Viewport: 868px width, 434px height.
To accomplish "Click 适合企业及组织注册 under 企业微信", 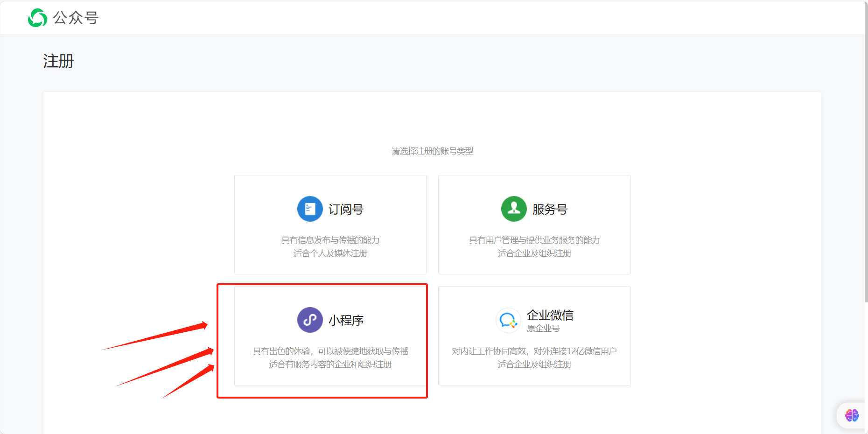I will (534, 364).
